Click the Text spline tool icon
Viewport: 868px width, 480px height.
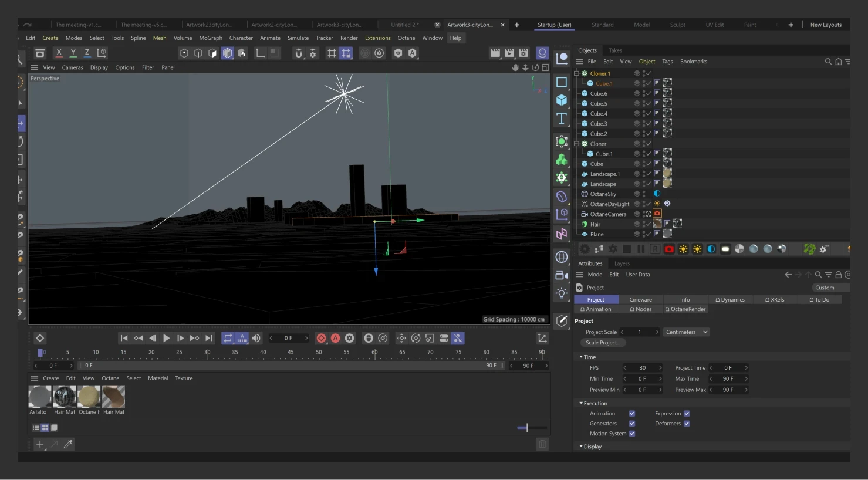[x=562, y=119]
